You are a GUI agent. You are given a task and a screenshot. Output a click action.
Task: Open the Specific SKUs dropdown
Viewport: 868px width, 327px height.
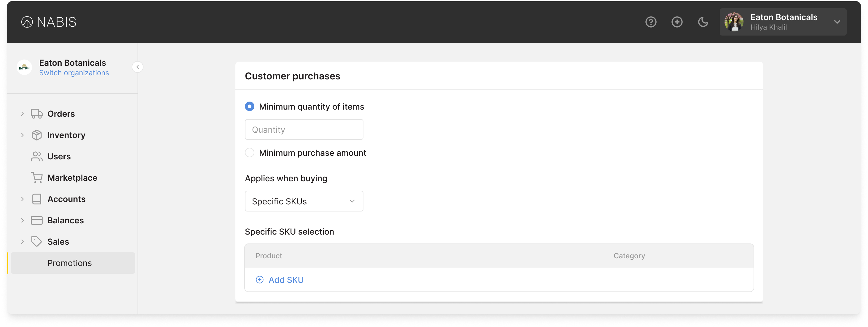tap(304, 201)
